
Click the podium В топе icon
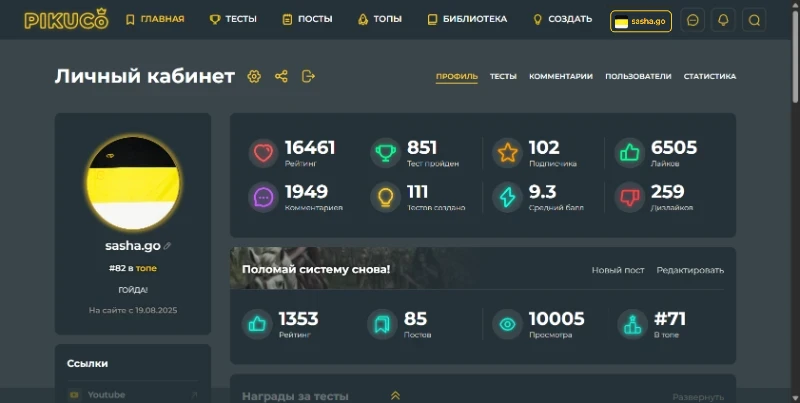click(x=632, y=324)
